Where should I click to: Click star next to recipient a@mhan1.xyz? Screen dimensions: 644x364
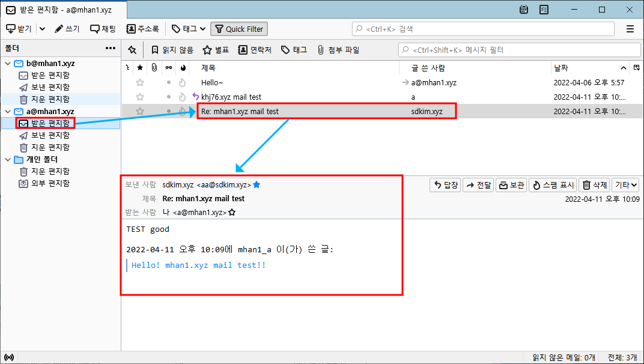pyautogui.click(x=232, y=213)
